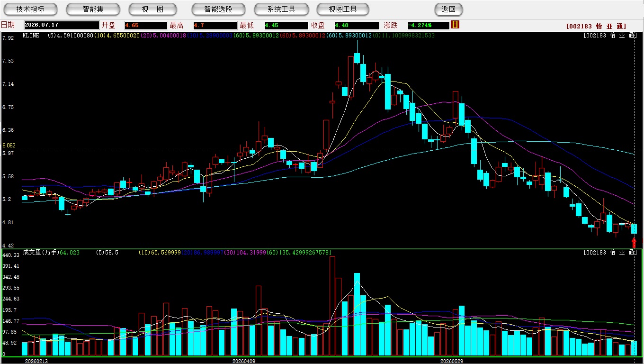Click the (10)4.65500020 MA10 value
The width and height of the screenshot is (644, 364).
click(x=116, y=36)
